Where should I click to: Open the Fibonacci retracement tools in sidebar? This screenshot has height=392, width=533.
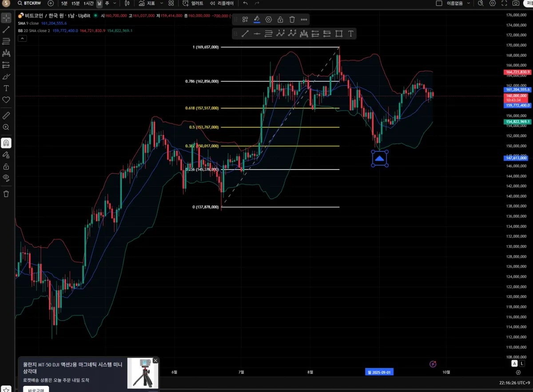(6, 41)
